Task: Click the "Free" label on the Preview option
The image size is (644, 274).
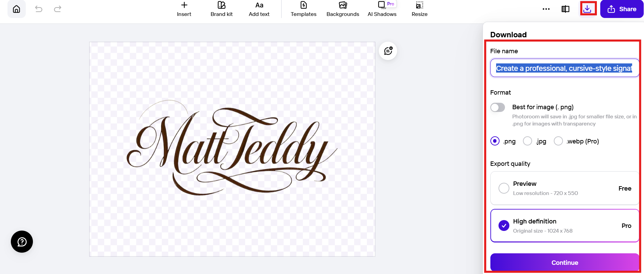Action: (x=625, y=189)
